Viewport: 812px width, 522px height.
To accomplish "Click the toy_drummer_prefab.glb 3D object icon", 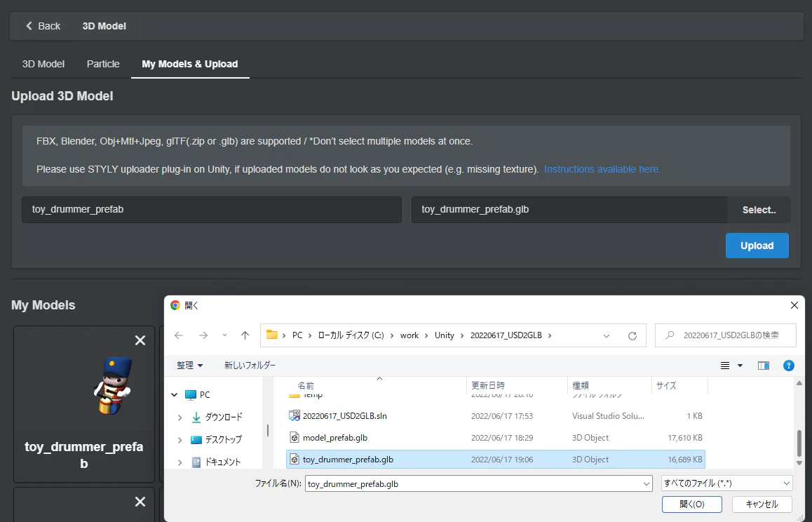I will click(294, 460).
